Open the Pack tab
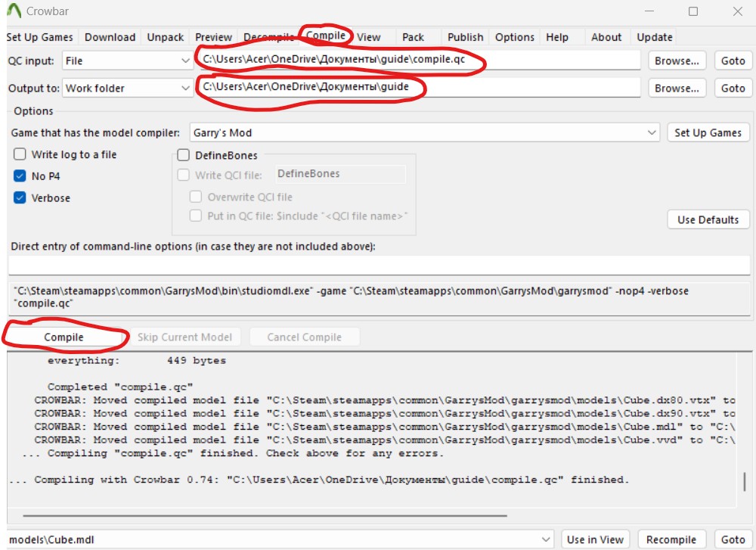756x550 pixels. (414, 37)
